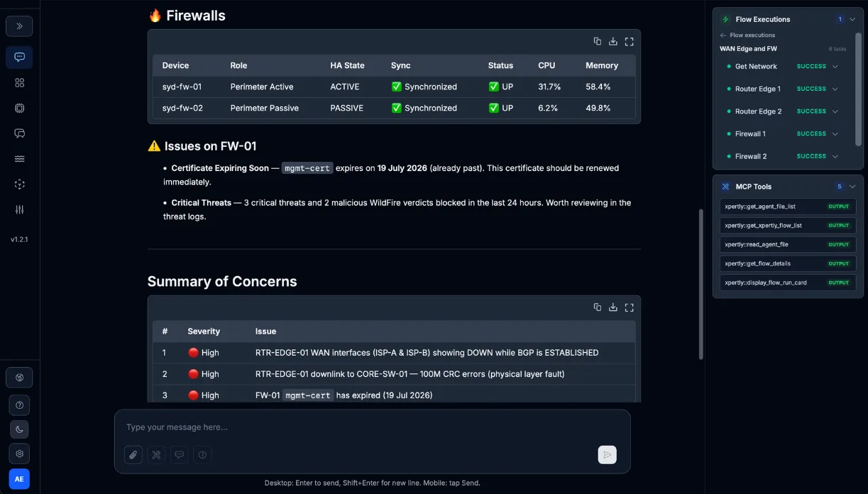Click the Severity column header
Viewport: 868px width, 494px height.
pos(204,331)
